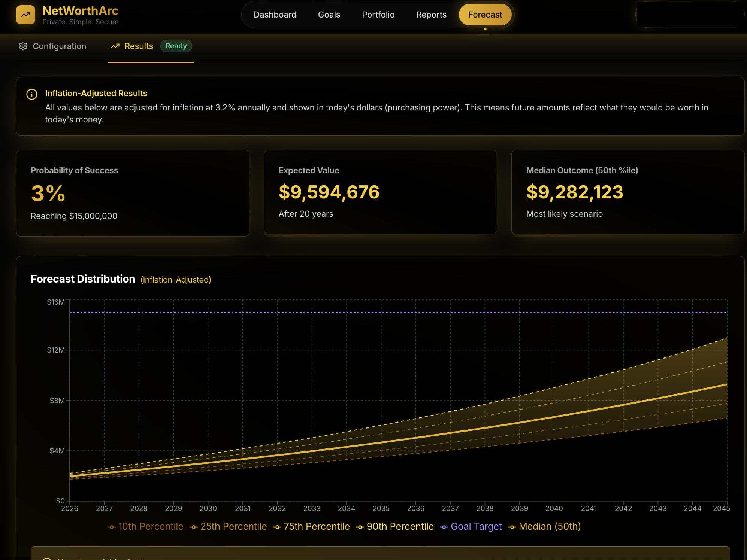Open the Reports page
The height and width of the screenshot is (560, 747).
431,15
